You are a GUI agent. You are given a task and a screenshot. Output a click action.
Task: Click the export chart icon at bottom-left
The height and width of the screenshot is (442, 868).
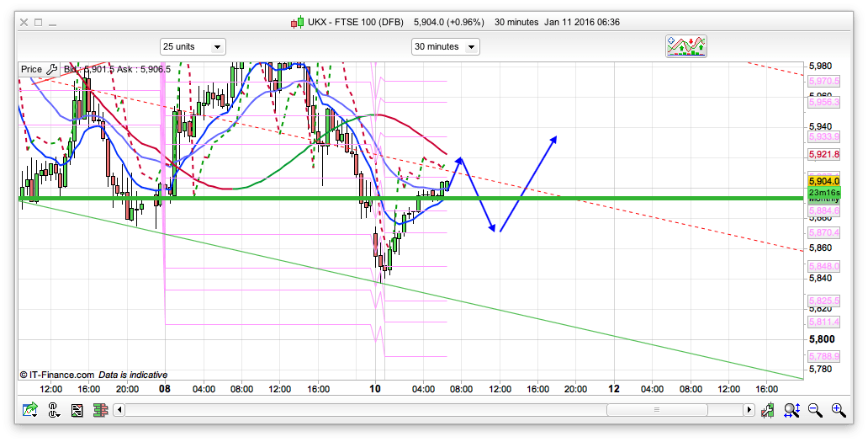coord(30,410)
